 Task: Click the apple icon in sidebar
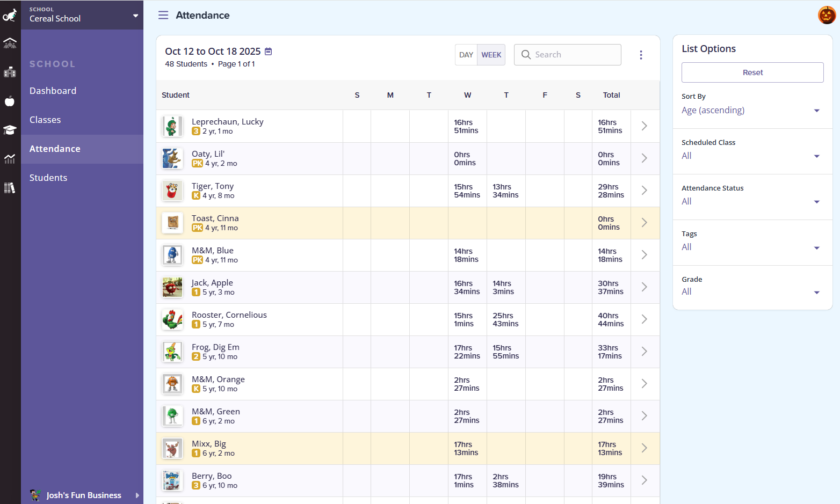click(10, 101)
